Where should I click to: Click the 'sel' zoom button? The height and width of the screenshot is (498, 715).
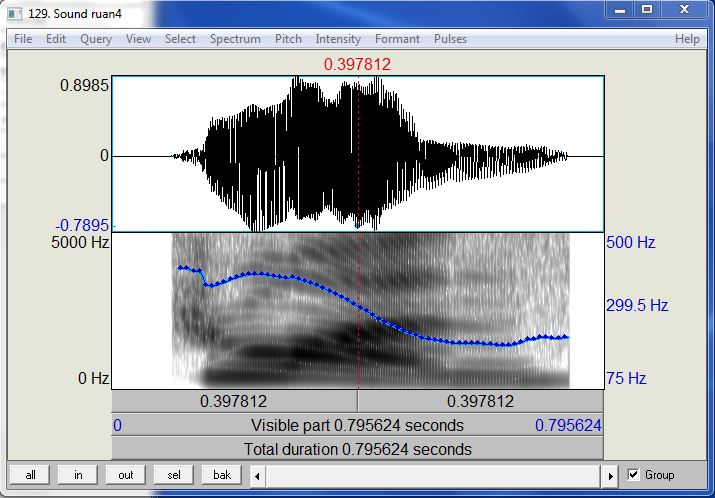tap(174, 475)
